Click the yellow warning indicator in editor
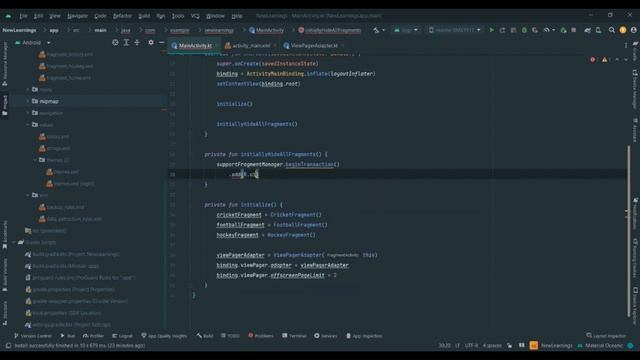Screen dimensions: 640x360 (604, 60)
